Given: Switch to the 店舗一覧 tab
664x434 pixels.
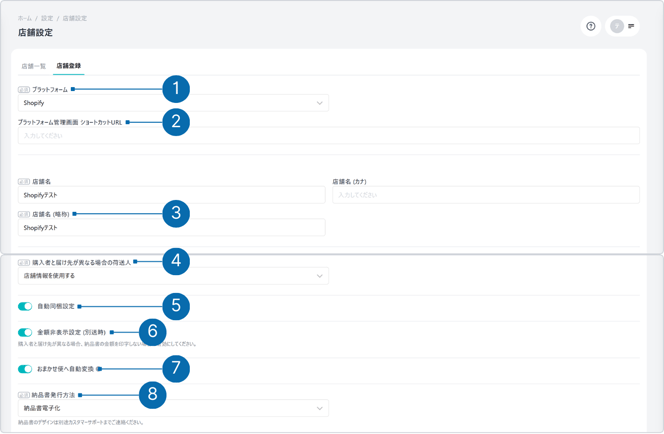Looking at the screenshot, I should click(x=34, y=66).
